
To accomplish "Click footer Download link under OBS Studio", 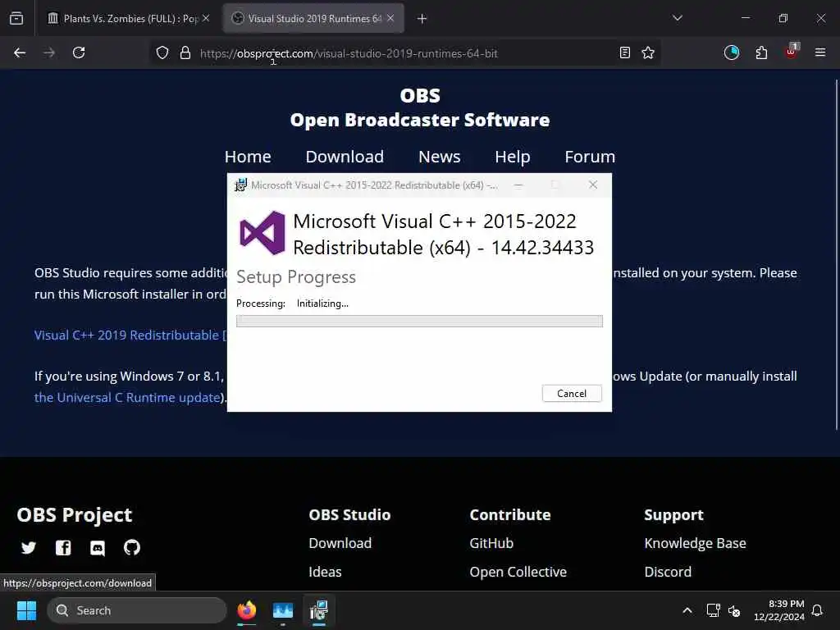I will [340, 543].
